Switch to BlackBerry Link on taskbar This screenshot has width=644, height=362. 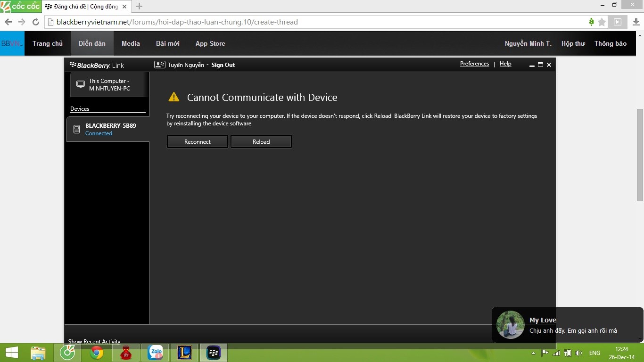(214, 353)
